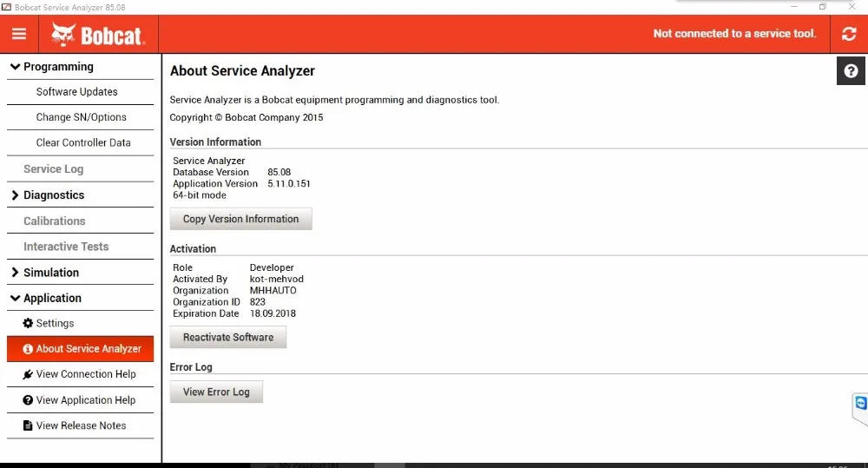Click the Bobcat logo

pos(98,35)
